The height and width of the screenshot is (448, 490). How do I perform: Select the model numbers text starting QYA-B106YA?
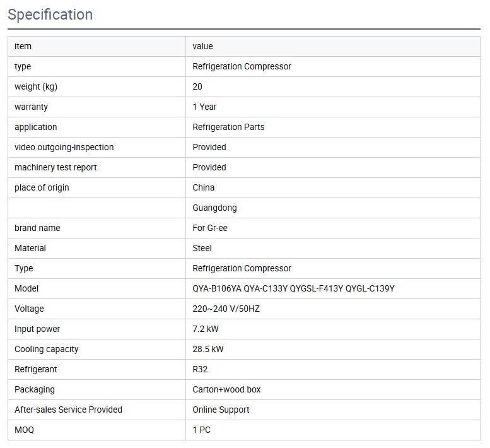293,288
